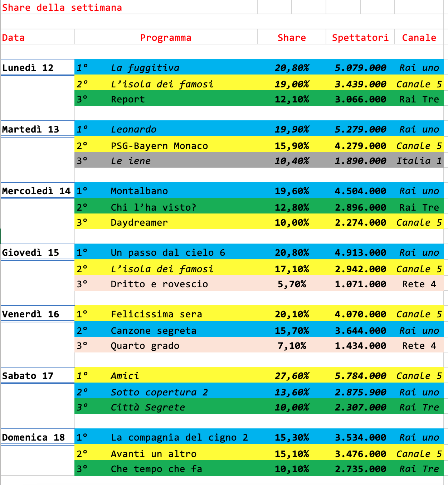
Task: Select the 'PSG-Bayern Monaco' cell
Action: (x=159, y=146)
